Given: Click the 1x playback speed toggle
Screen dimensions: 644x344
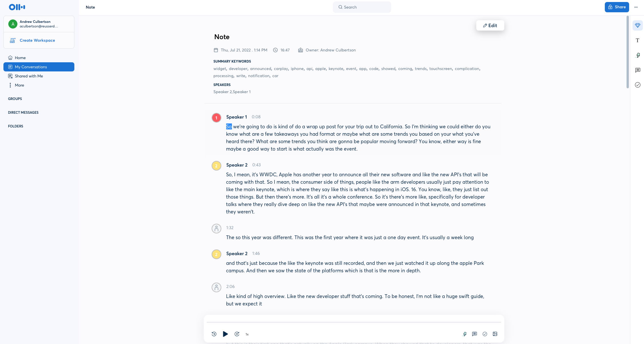Looking at the screenshot, I should click(247, 334).
